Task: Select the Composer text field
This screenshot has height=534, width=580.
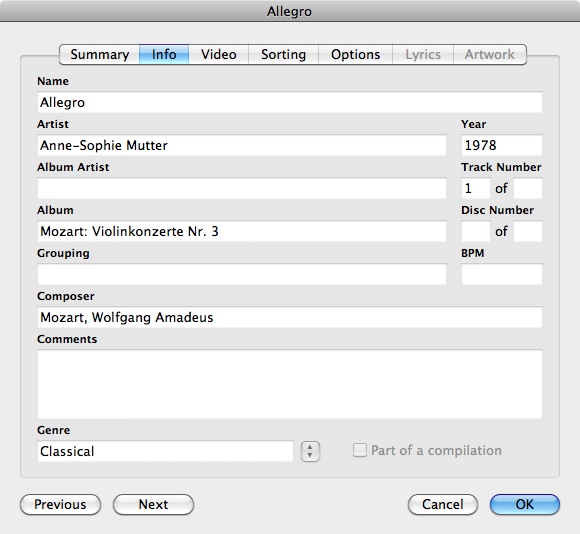Action: (x=290, y=317)
